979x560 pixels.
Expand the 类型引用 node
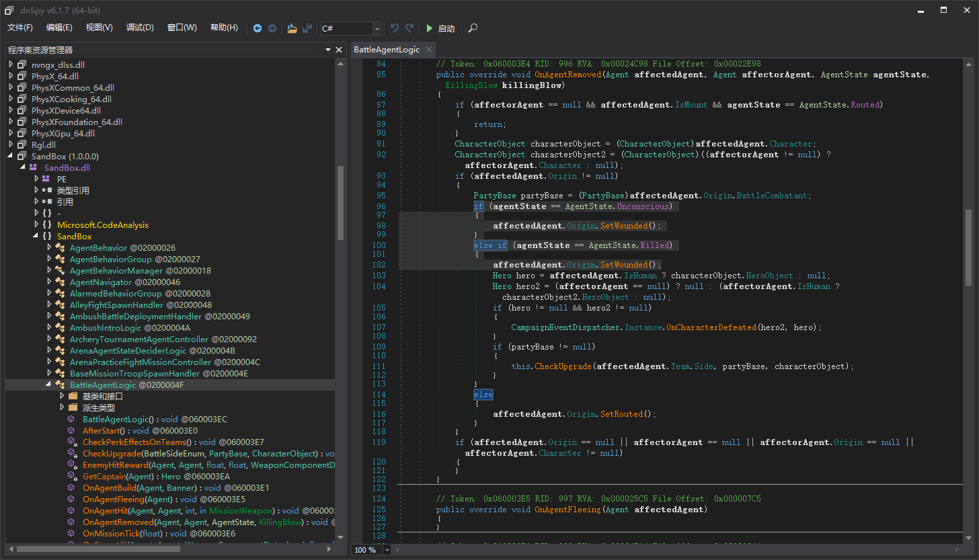36,190
